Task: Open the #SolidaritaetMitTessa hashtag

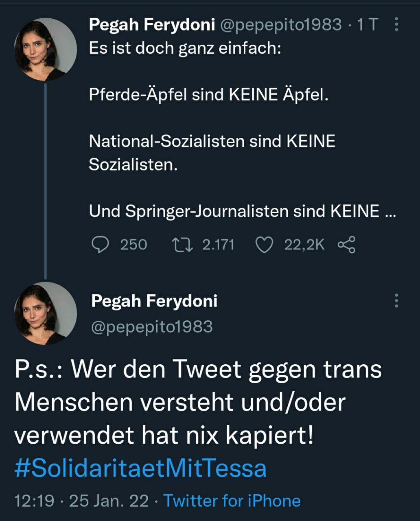Action: tap(140, 468)
